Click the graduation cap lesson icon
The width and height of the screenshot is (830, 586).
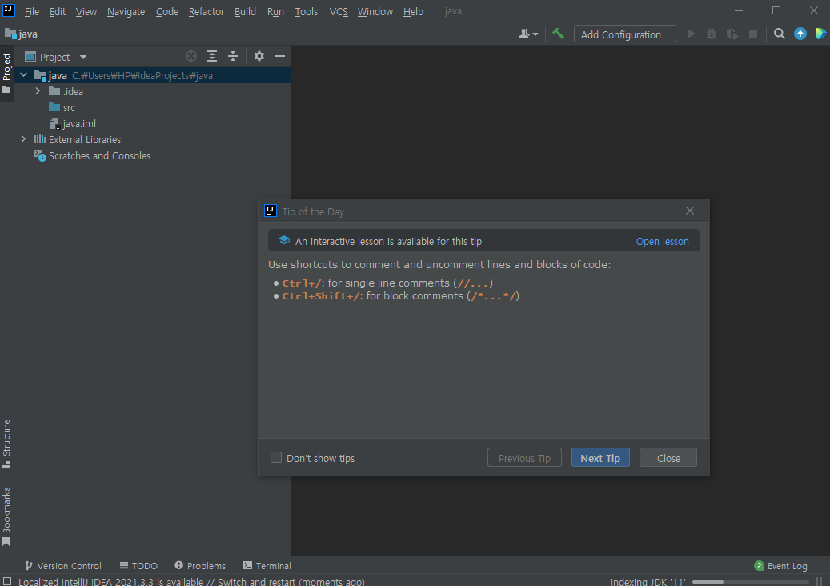(284, 240)
